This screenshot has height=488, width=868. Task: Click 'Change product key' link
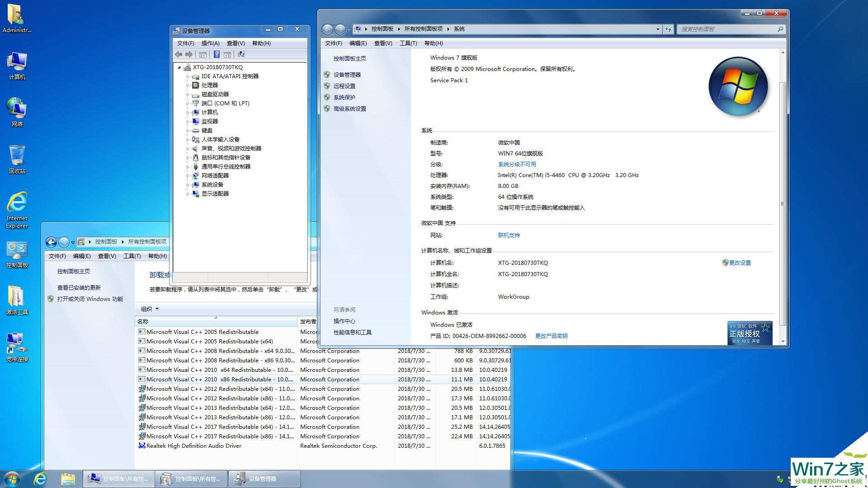(x=549, y=335)
